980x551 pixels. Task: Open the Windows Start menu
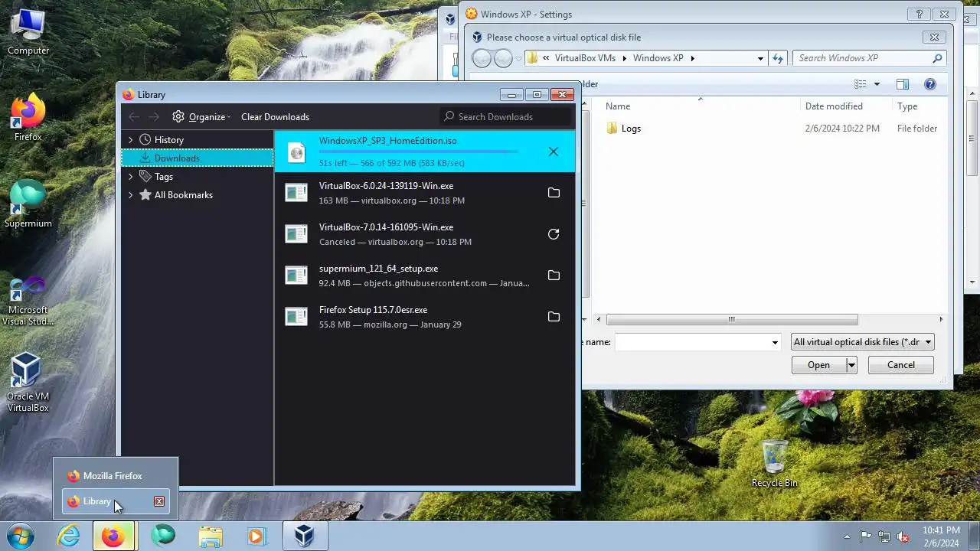19,536
